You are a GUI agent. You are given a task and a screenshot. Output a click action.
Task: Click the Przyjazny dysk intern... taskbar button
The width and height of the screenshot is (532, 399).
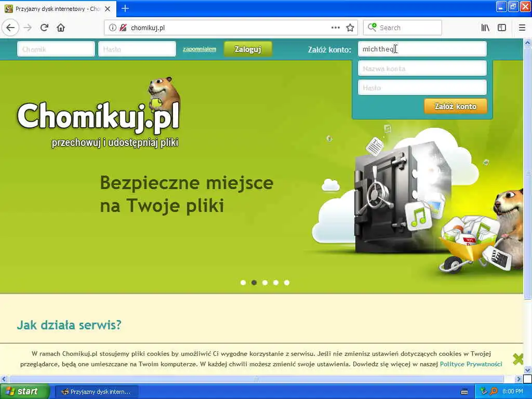coord(97,392)
